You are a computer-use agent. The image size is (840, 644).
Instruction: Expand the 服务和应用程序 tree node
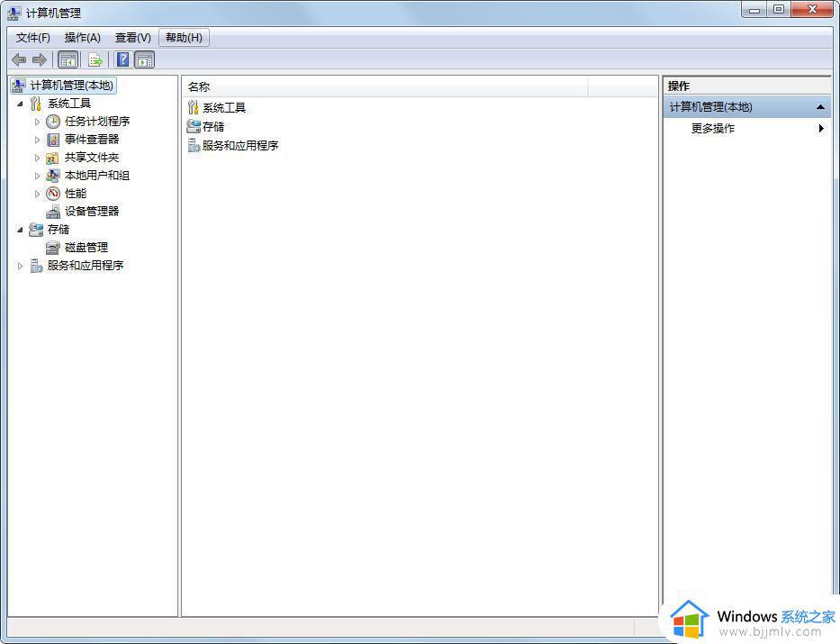(x=20, y=266)
